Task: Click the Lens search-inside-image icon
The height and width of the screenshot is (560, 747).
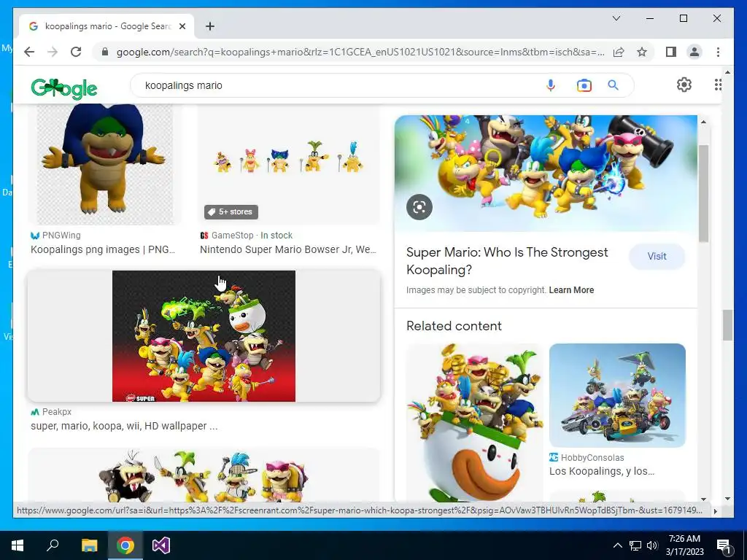Action: tap(419, 206)
